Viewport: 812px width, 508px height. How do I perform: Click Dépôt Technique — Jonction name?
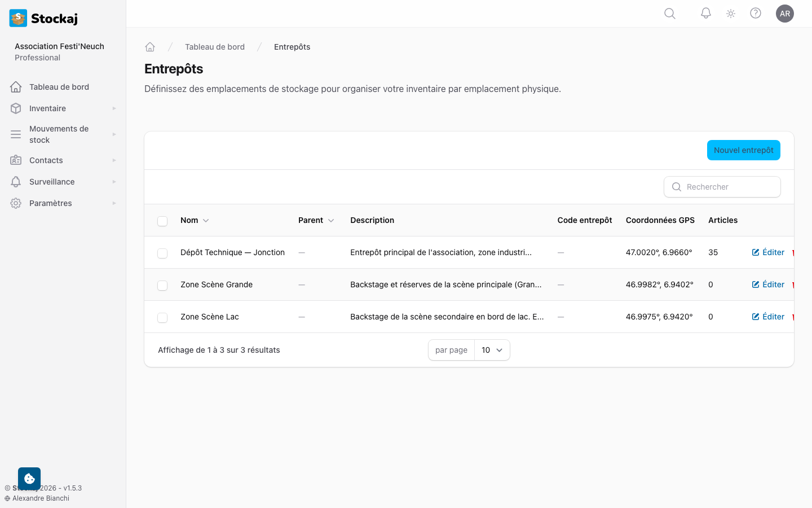232,252
